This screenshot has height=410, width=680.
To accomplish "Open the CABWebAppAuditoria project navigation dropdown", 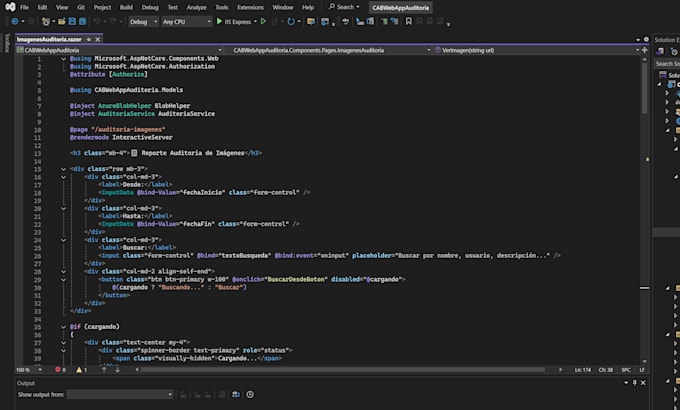I will (x=120, y=50).
